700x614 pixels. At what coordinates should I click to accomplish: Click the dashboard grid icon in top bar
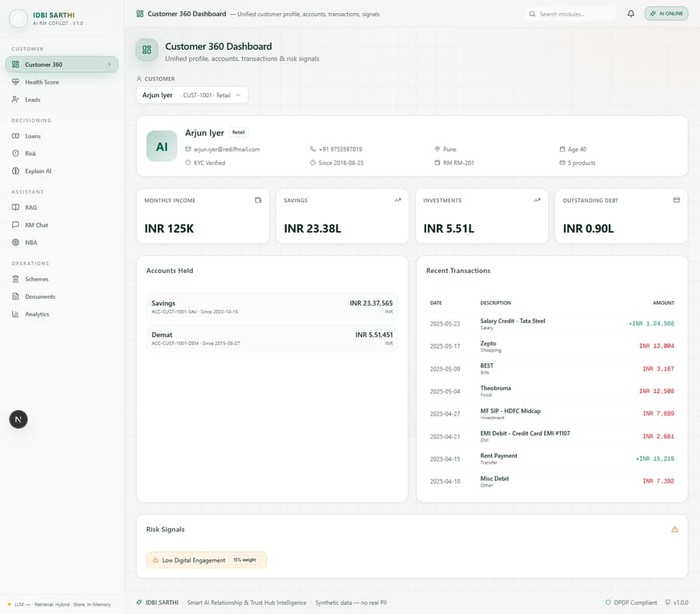pos(140,14)
